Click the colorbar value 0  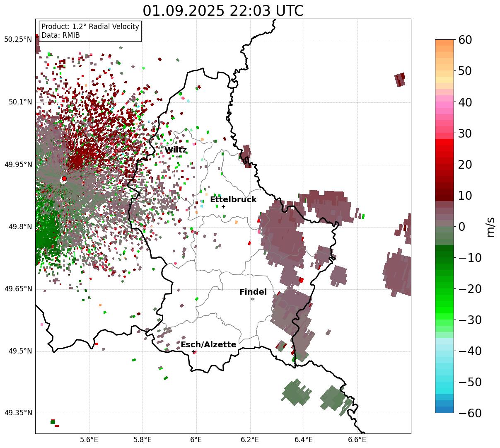461,227
